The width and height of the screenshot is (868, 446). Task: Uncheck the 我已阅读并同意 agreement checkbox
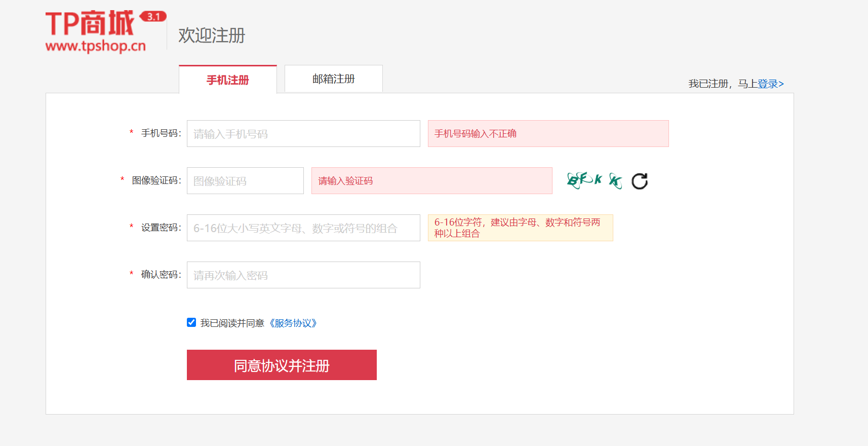point(191,322)
